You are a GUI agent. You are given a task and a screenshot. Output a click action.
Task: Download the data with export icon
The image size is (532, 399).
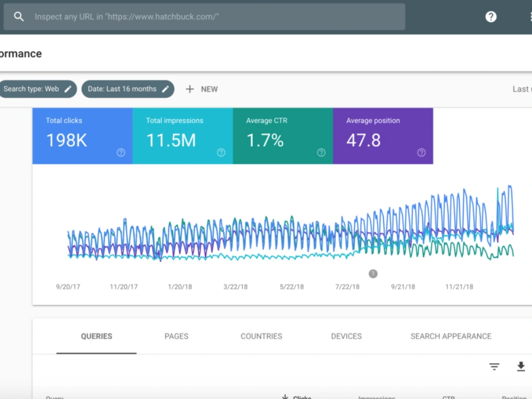(521, 367)
